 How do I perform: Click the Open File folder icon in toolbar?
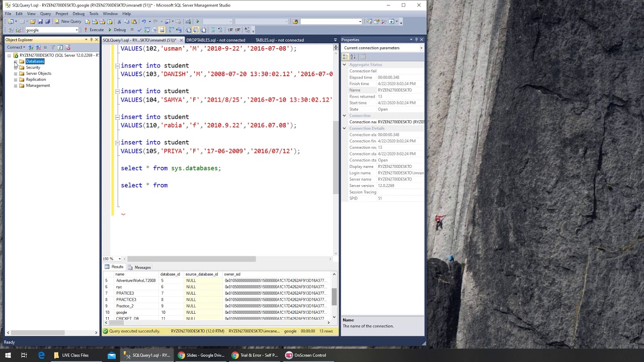tap(33, 22)
